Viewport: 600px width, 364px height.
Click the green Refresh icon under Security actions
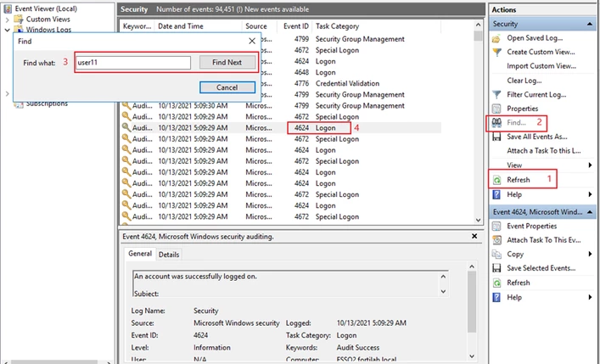(x=496, y=180)
